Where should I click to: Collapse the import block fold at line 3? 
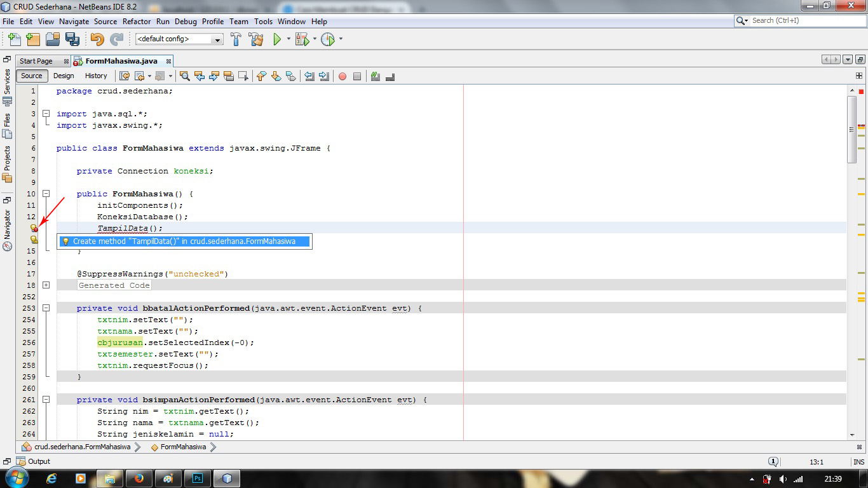click(x=46, y=114)
